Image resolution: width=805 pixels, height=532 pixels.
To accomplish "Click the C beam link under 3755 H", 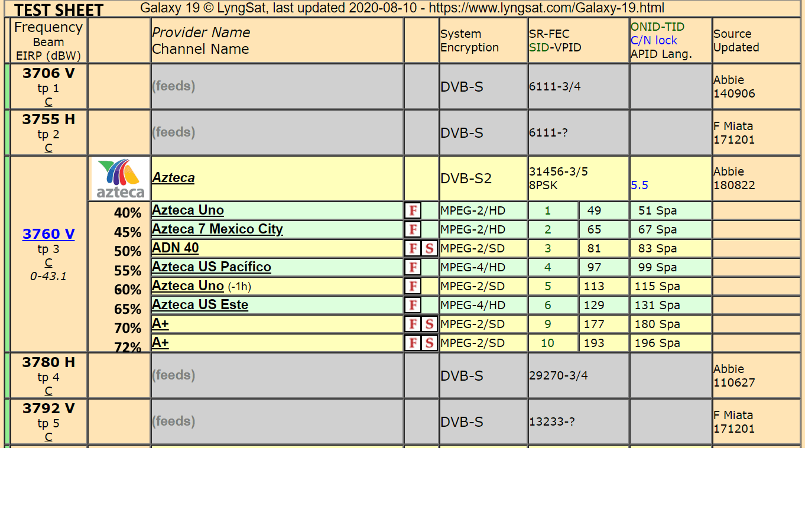I will pyautogui.click(x=48, y=148).
